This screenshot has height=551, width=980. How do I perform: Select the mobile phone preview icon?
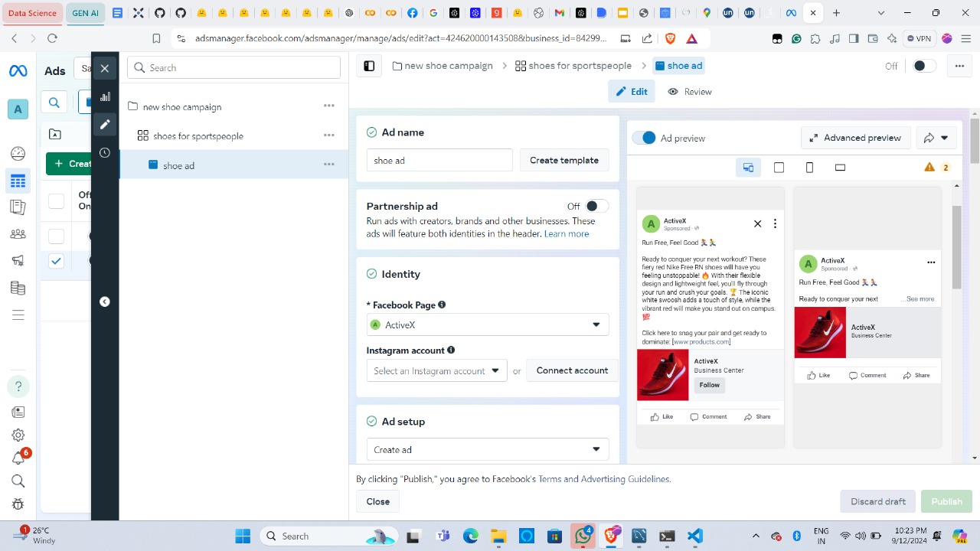pyautogui.click(x=809, y=168)
